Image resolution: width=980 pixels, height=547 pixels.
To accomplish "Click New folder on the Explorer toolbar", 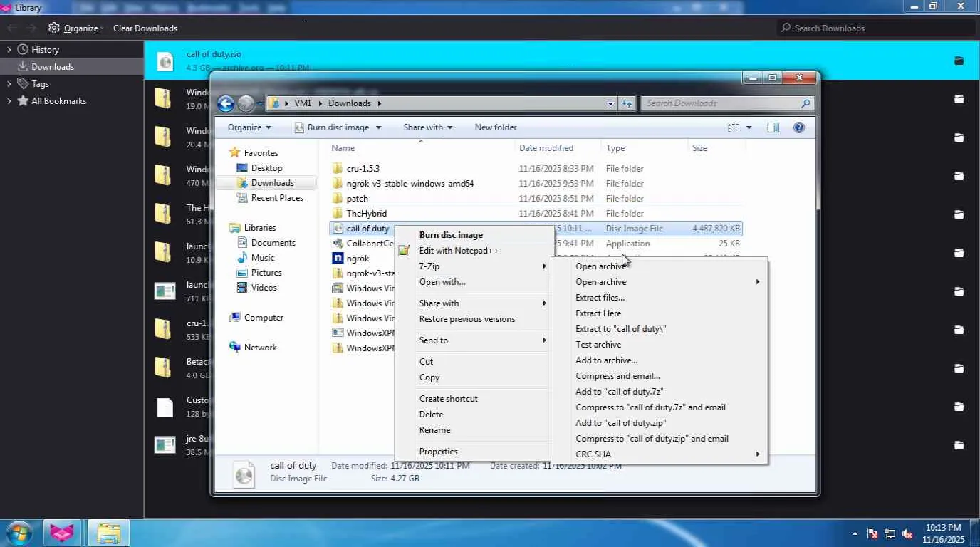I will pyautogui.click(x=496, y=127).
